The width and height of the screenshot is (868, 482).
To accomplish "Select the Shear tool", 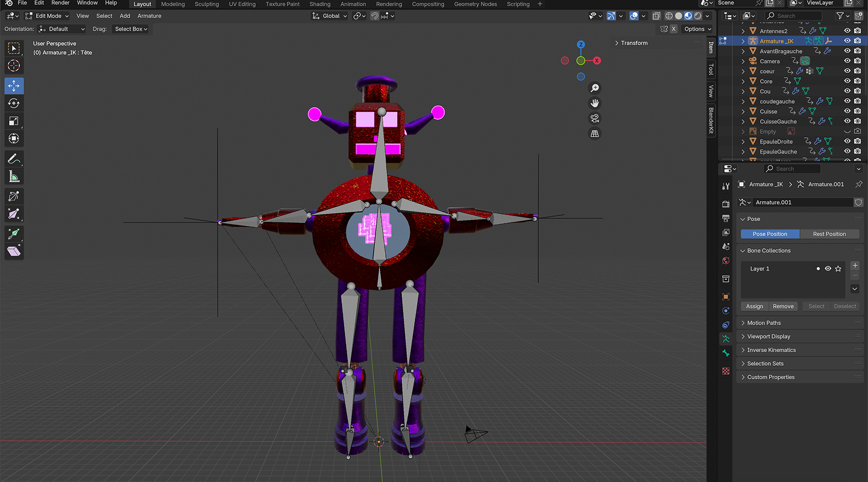I will tap(14, 251).
